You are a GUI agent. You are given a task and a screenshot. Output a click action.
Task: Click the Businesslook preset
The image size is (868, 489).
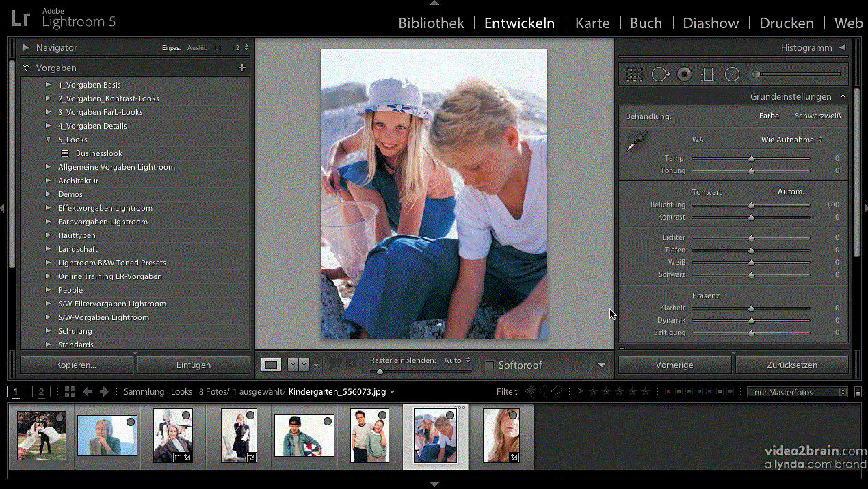(99, 153)
